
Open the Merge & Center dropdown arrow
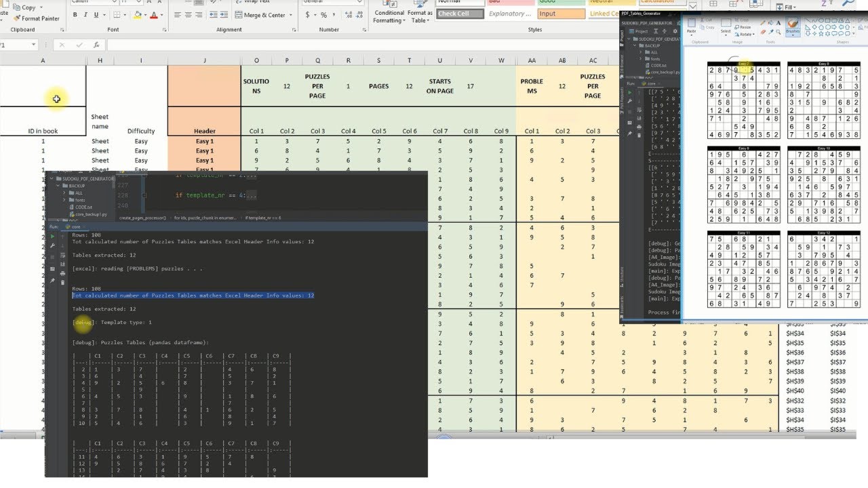[x=291, y=15]
